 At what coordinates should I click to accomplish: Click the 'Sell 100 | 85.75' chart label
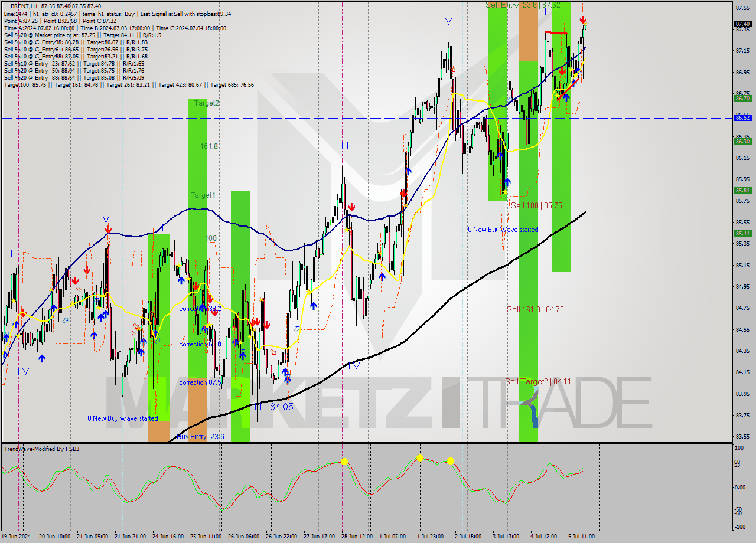coord(536,205)
